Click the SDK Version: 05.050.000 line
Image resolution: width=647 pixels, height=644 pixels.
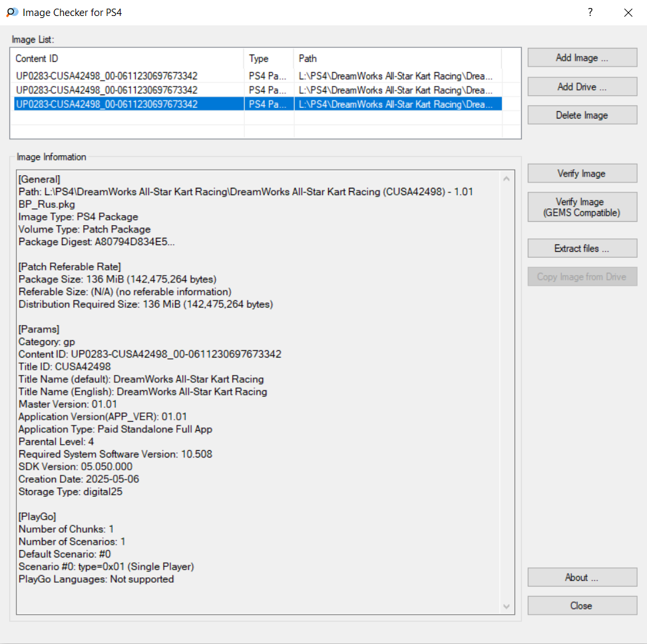pos(75,467)
